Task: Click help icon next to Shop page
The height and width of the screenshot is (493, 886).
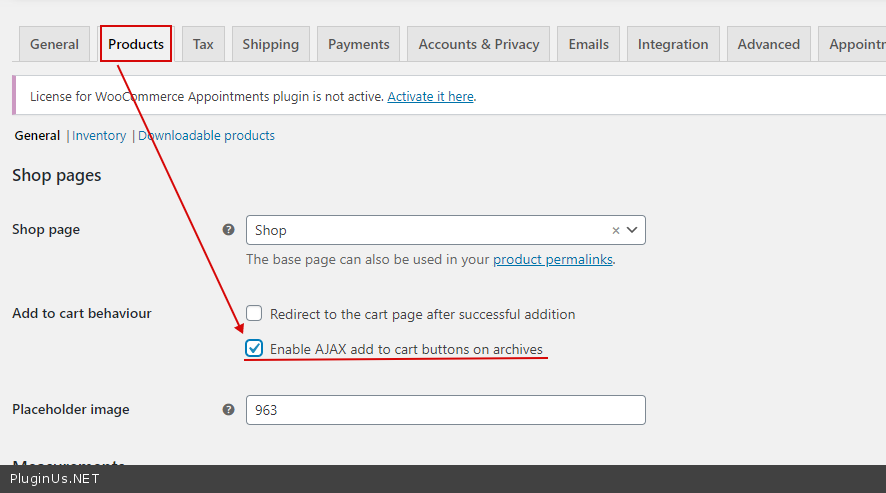Action: (229, 230)
